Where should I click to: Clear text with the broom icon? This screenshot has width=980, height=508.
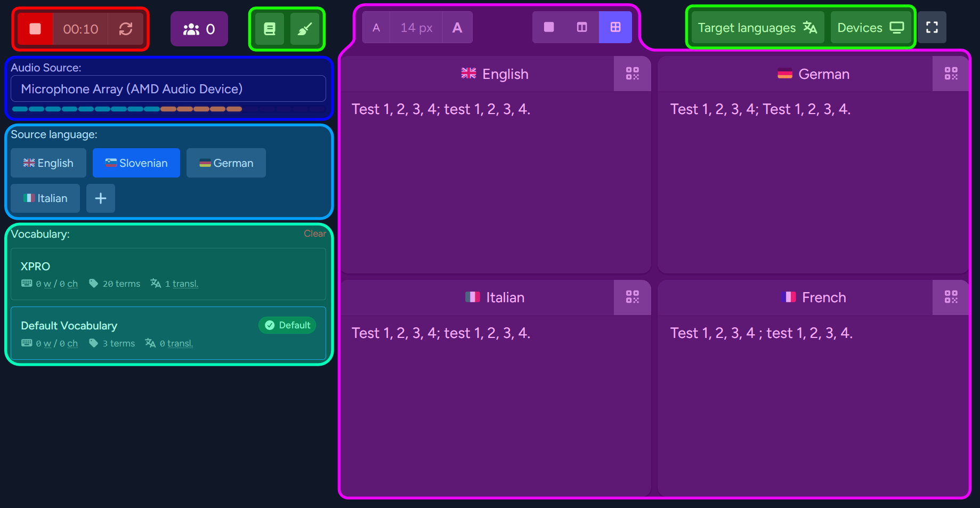(304, 29)
